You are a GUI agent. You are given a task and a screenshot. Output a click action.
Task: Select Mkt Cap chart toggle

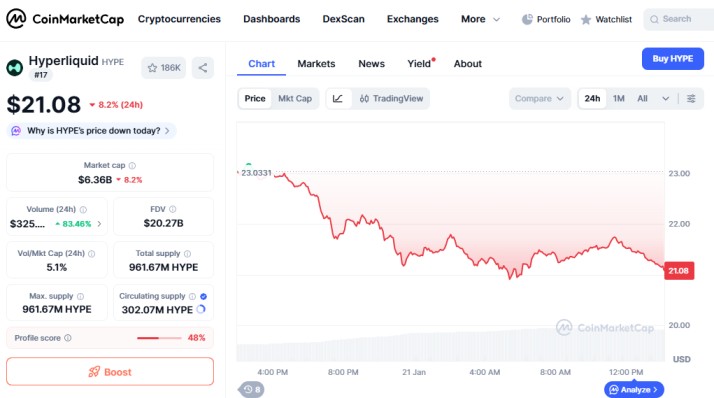(x=295, y=98)
